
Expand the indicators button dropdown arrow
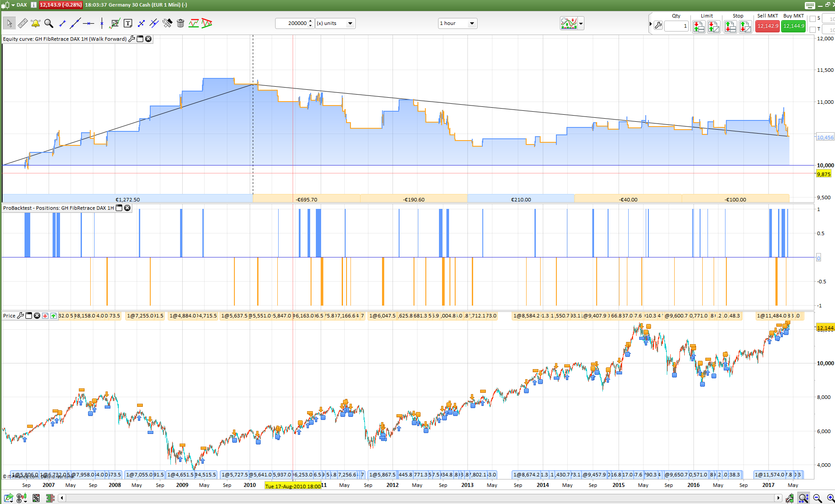[x=581, y=23]
